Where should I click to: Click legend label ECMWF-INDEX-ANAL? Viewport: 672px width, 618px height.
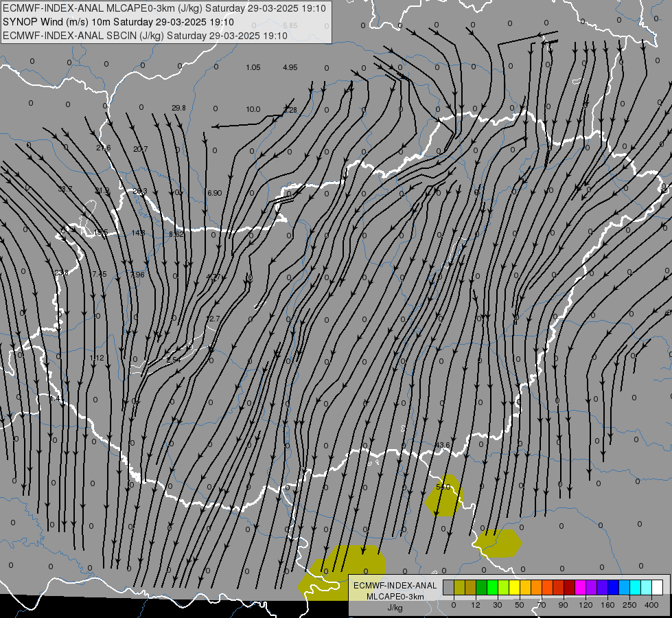[x=395, y=586]
